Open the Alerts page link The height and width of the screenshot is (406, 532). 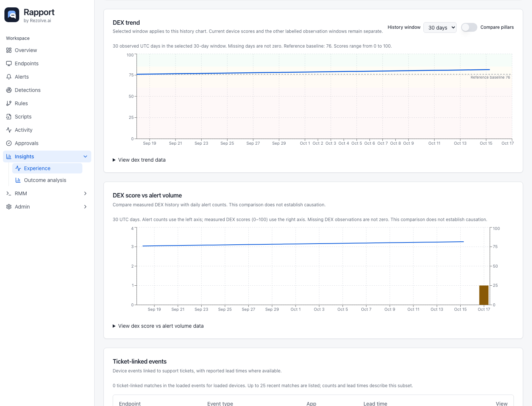[x=47, y=77]
